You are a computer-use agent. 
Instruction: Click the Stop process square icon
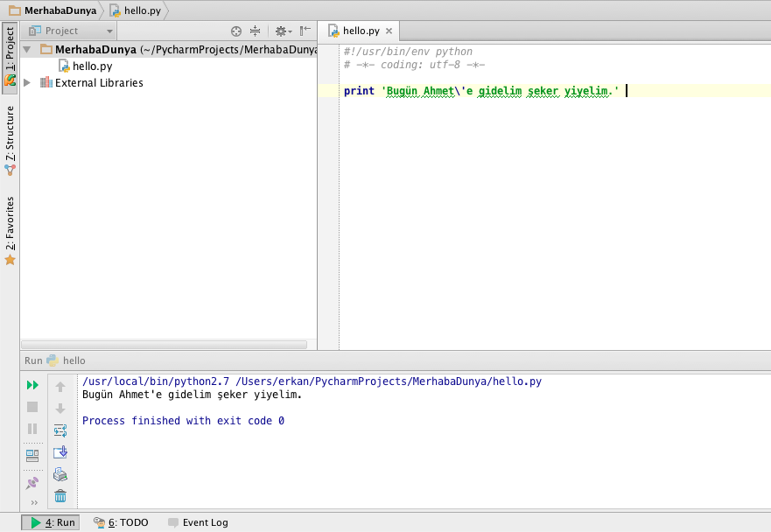(x=32, y=407)
